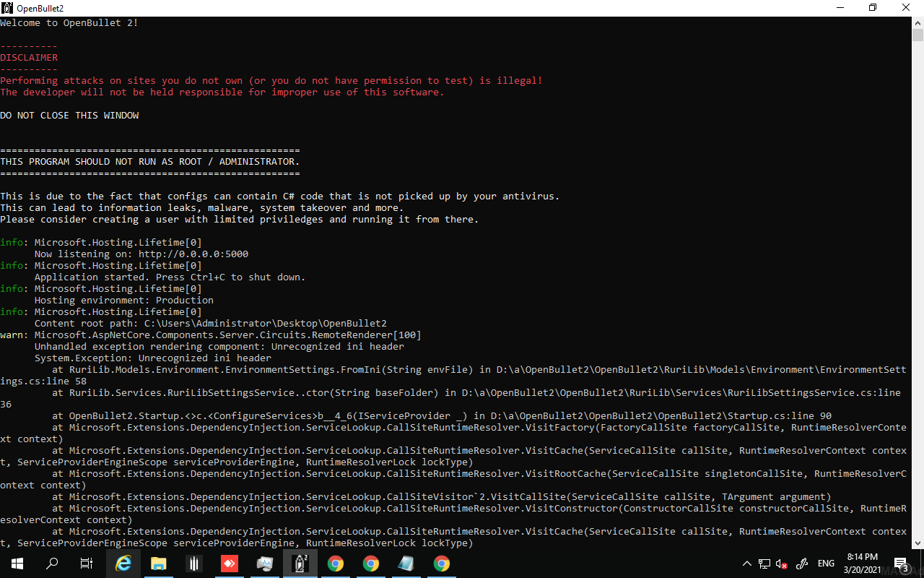Select the OpenBullet2 bullet icon in taskbar
Screen dimensions: 924x578
(300, 564)
